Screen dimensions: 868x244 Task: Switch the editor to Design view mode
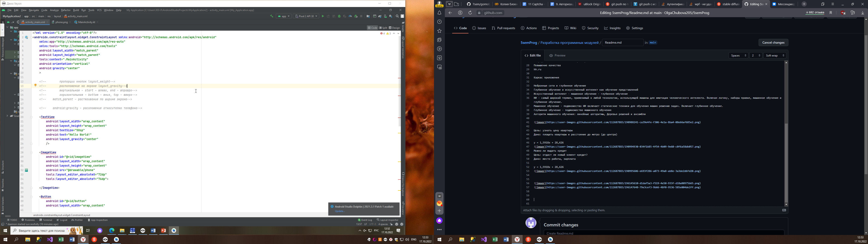click(x=394, y=28)
